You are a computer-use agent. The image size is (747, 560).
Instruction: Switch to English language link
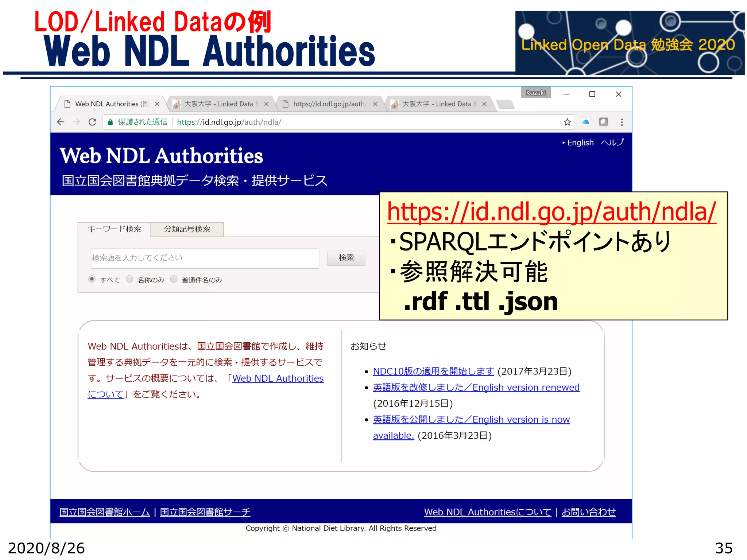point(580,143)
